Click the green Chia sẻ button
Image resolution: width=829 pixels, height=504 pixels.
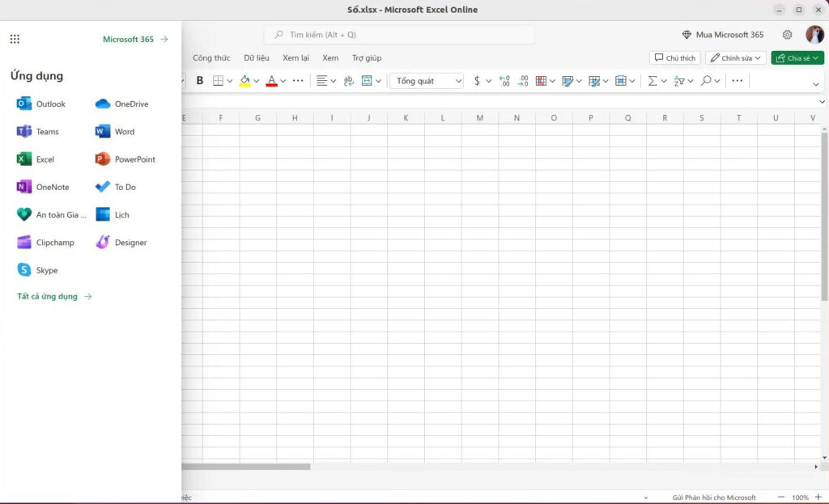[796, 57]
